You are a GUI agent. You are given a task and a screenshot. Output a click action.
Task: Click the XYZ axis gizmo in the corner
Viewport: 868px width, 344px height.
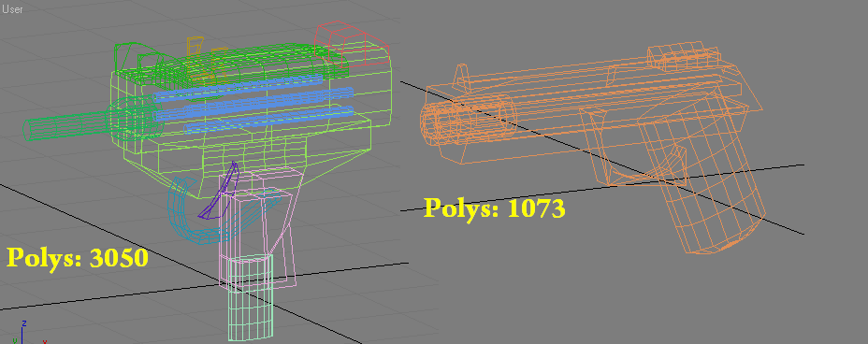25,333
